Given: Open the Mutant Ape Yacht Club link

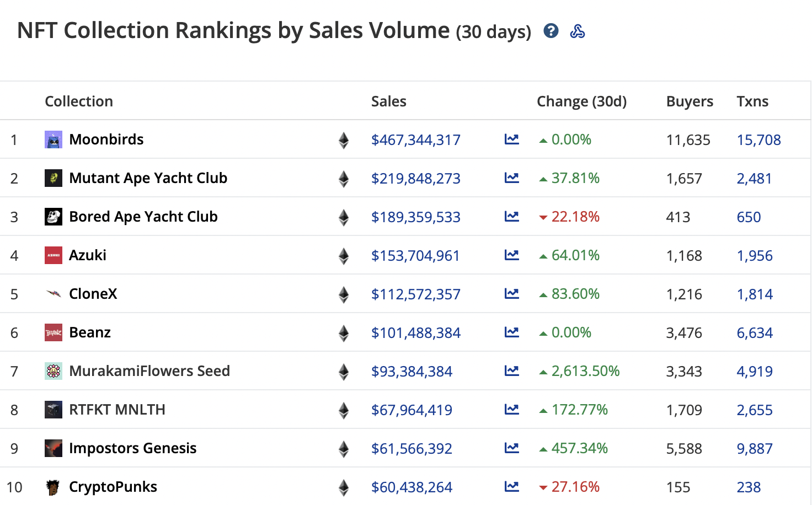Looking at the screenshot, I should (148, 178).
